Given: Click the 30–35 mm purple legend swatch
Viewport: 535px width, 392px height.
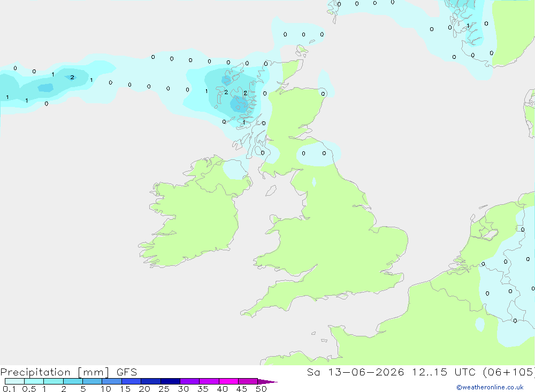Looking at the screenshot, I should (x=190, y=381).
